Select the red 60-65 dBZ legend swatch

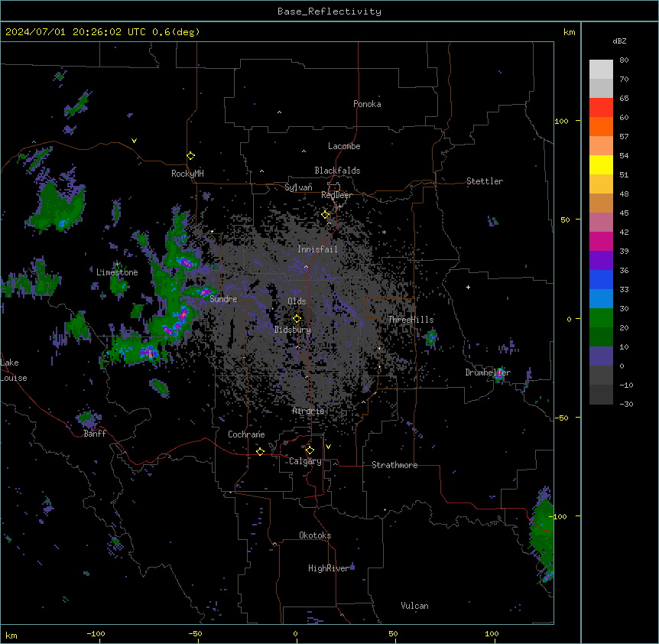point(601,107)
